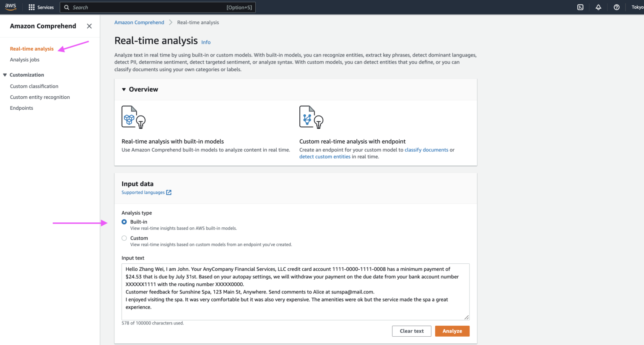View AWS notifications via the bell icon
This screenshot has height=345, width=644.
(x=598, y=7)
